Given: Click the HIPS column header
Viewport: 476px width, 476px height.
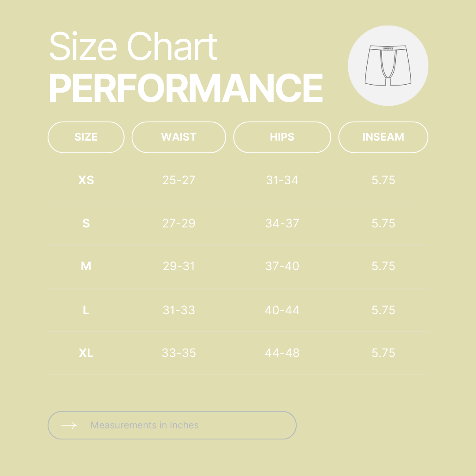Looking at the screenshot, I should pos(282,137).
